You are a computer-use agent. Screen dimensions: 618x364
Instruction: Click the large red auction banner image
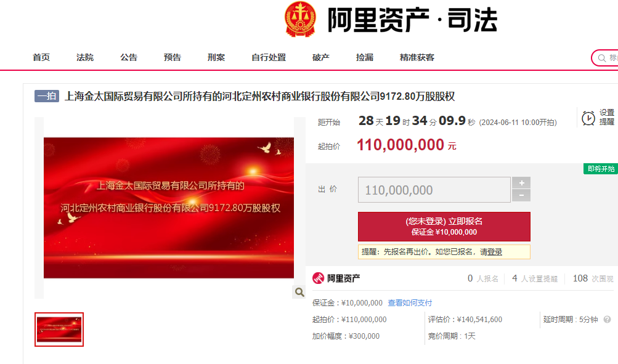click(x=169, y=208)
